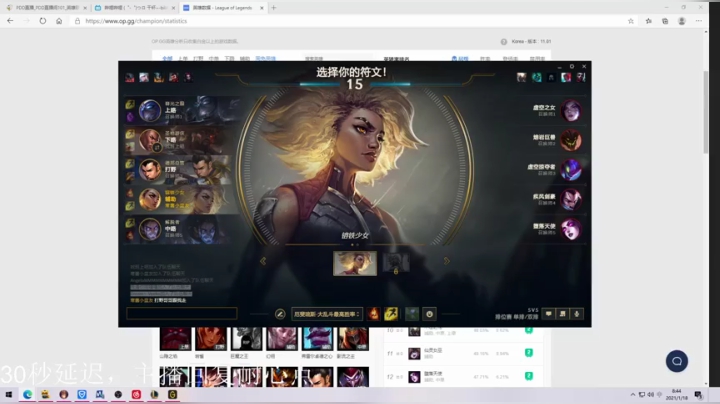Open the G icon app in taskbar
This screenshot has width=720, height=404.
[173, 394]
